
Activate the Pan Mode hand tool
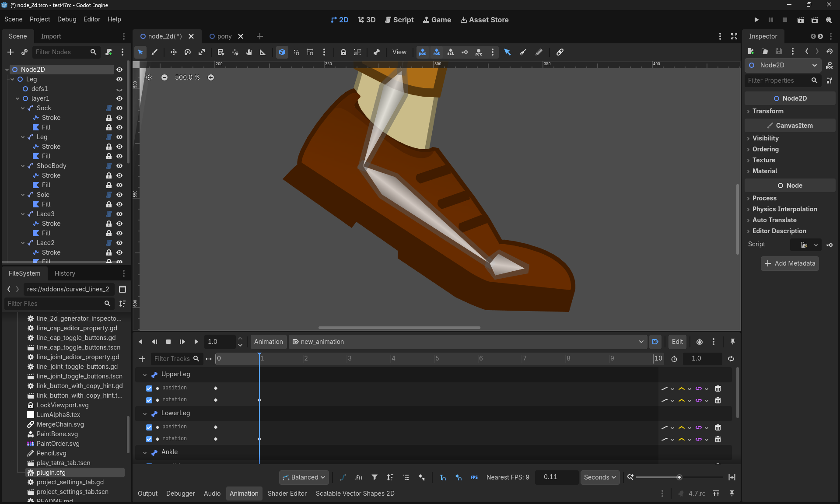(x=249, y=52)
